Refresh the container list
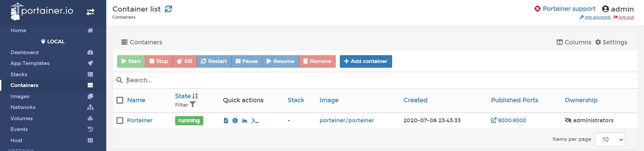Image resolution: width=644 pixels, height=151 pixels. 168,9
